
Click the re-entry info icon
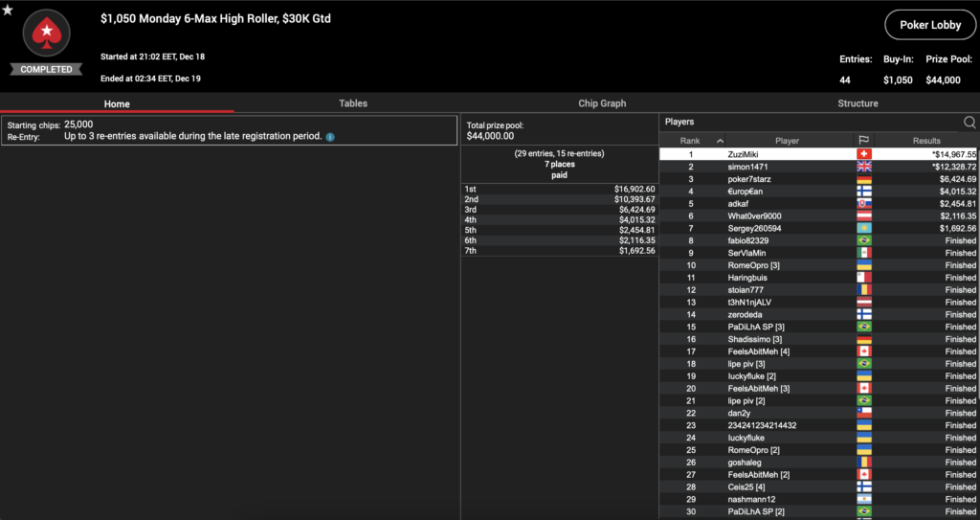pos(330,137)
